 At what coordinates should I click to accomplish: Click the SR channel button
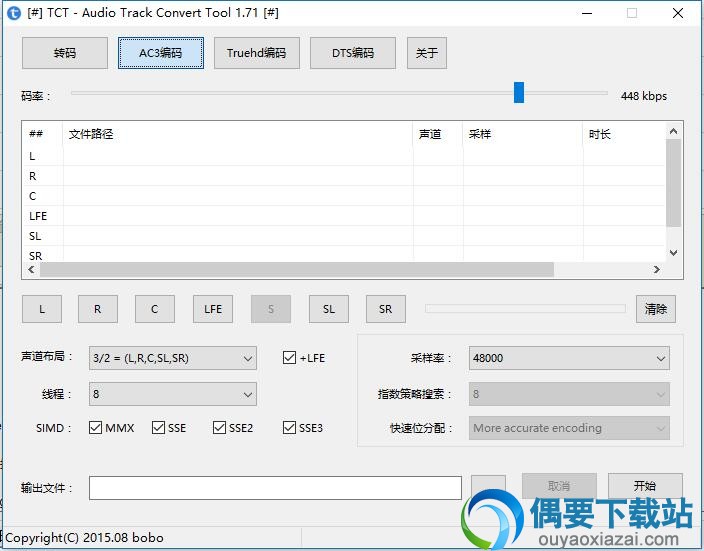click(x=386, y=309)
